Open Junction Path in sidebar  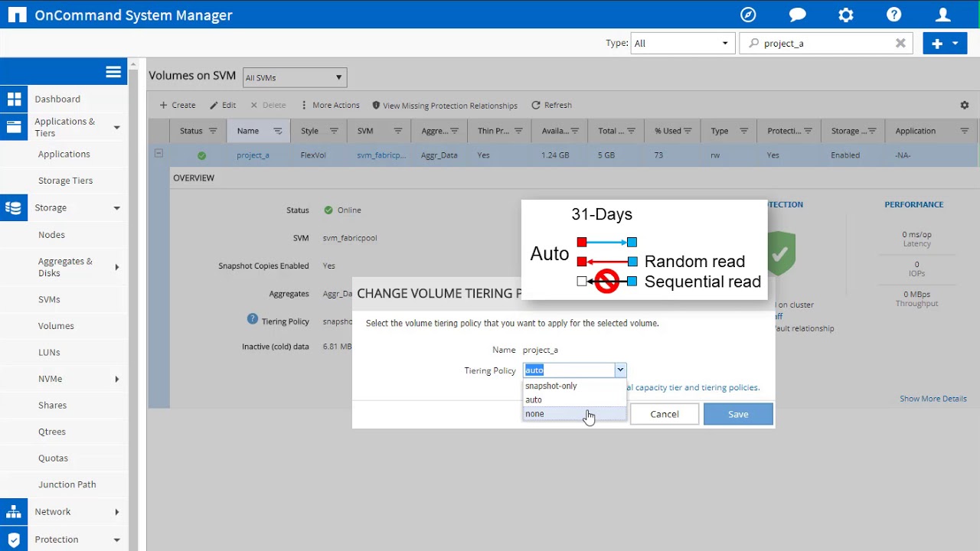(67, 484)
